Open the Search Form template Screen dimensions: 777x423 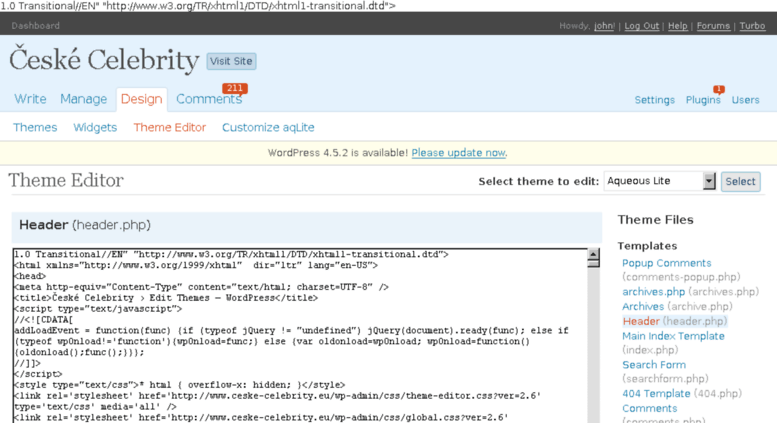[654, 365]
